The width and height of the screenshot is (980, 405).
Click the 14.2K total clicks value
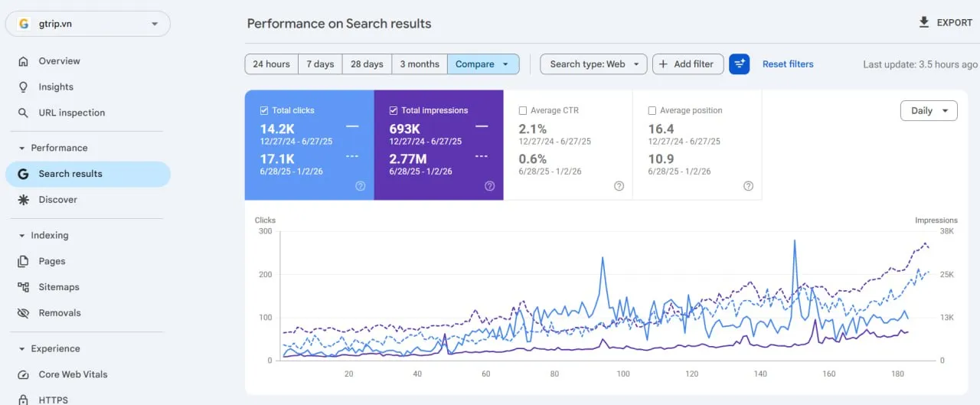click(277, 129)
